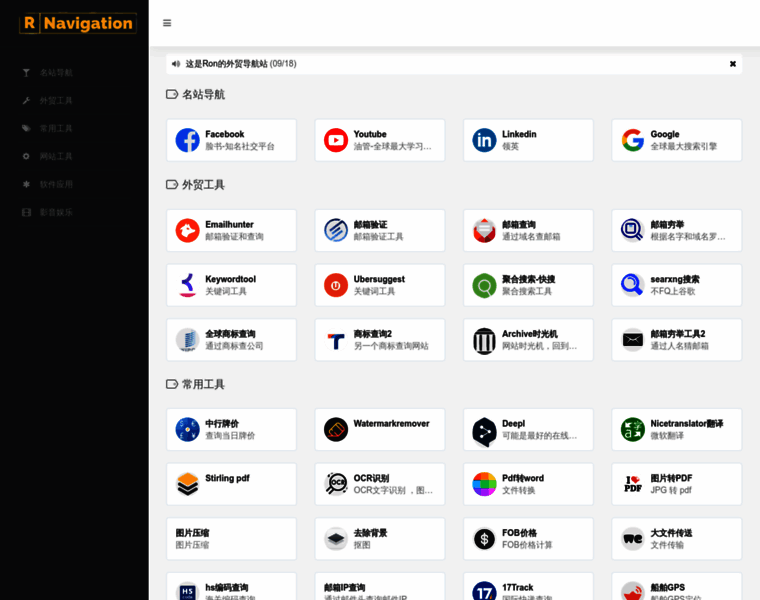The image size is (760, 600).
Task: Click the 去除背景 layer icon
Action: click(x=336, y=539)
